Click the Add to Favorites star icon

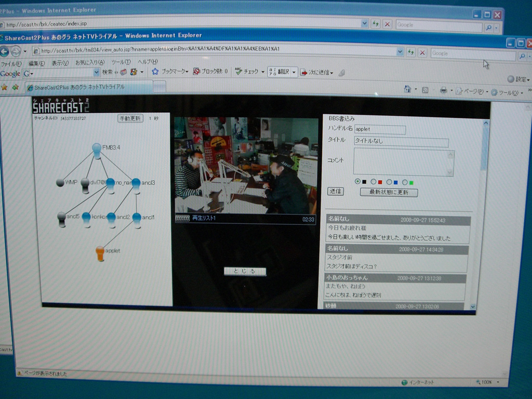coord(16,87)
